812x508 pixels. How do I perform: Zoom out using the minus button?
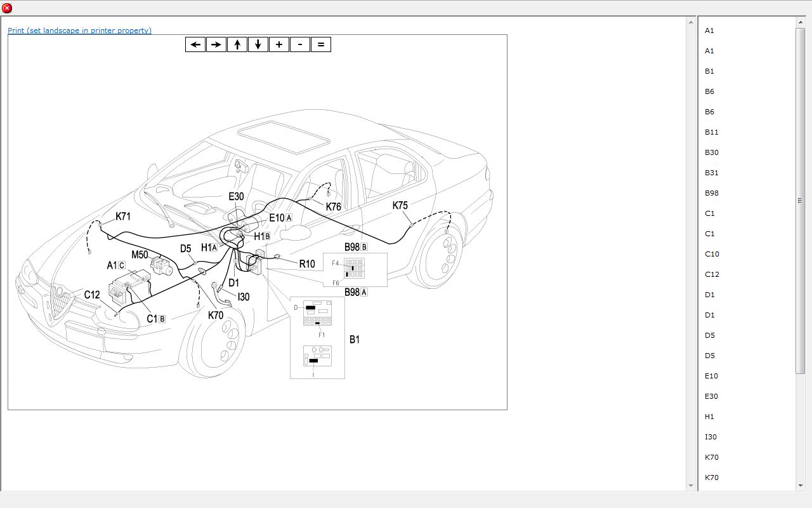pos(300,44)
